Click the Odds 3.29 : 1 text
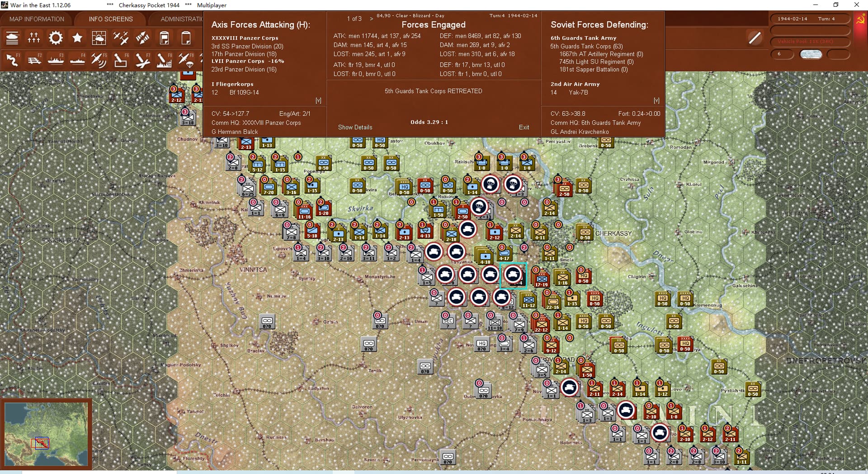Viewport: 868px width, 474px height. [429, 122]
